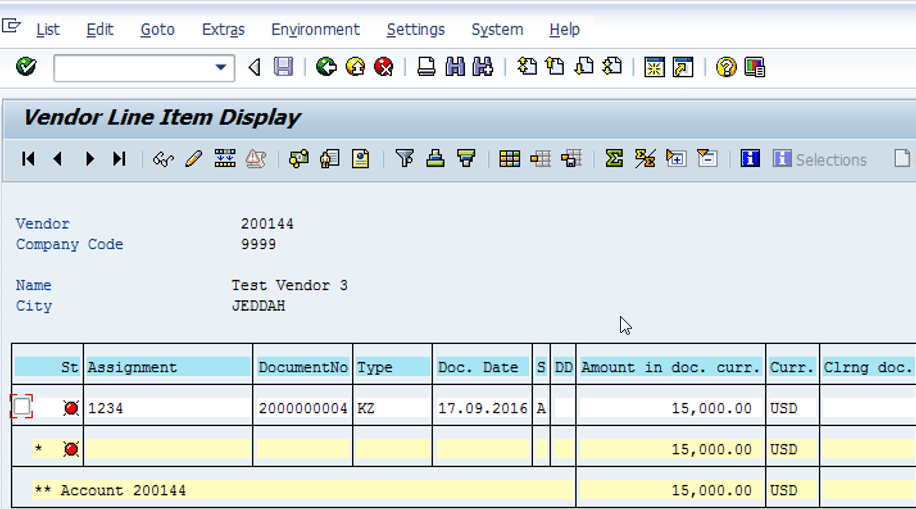Click the Customize Local Layout icon
Image resolution: width=916 pixels, height=509 pixels.
tap(755, 67)
